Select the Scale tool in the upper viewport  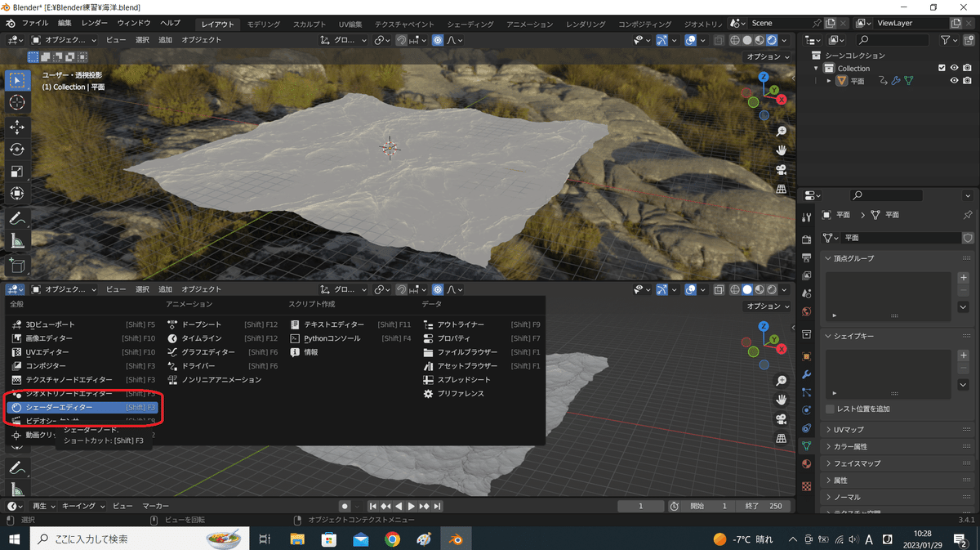[17, 172]
